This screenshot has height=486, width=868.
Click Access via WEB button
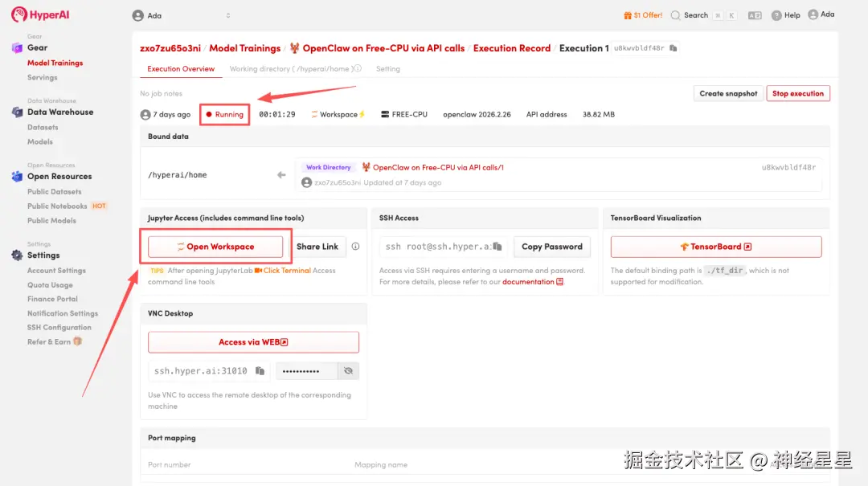[253, 342]
